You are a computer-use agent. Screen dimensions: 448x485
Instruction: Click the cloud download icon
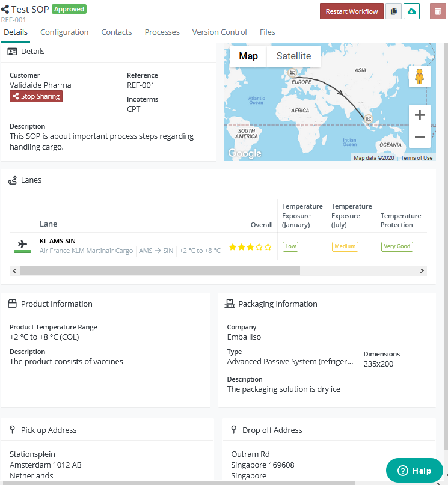tap(411, 11)
